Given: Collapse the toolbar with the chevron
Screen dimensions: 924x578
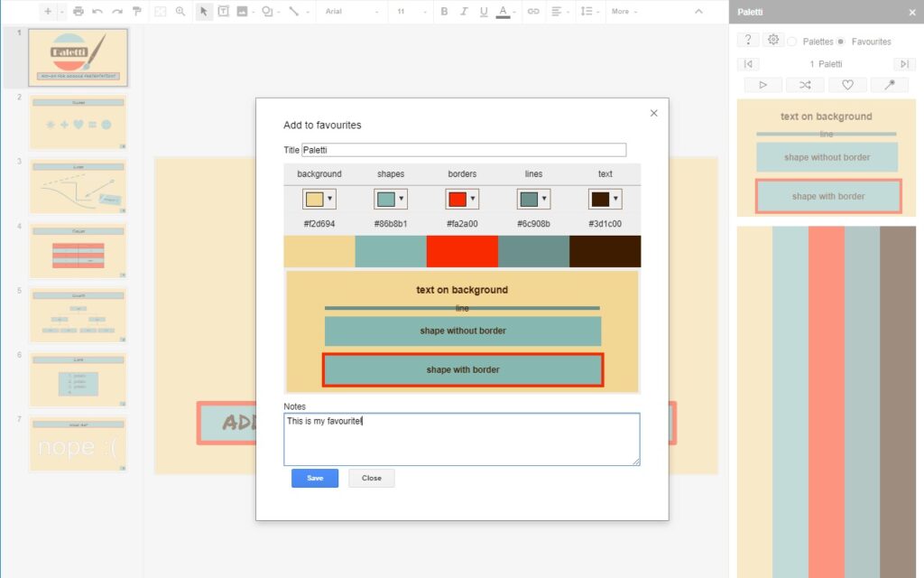Looking at the screenshot, I should 698,12.
